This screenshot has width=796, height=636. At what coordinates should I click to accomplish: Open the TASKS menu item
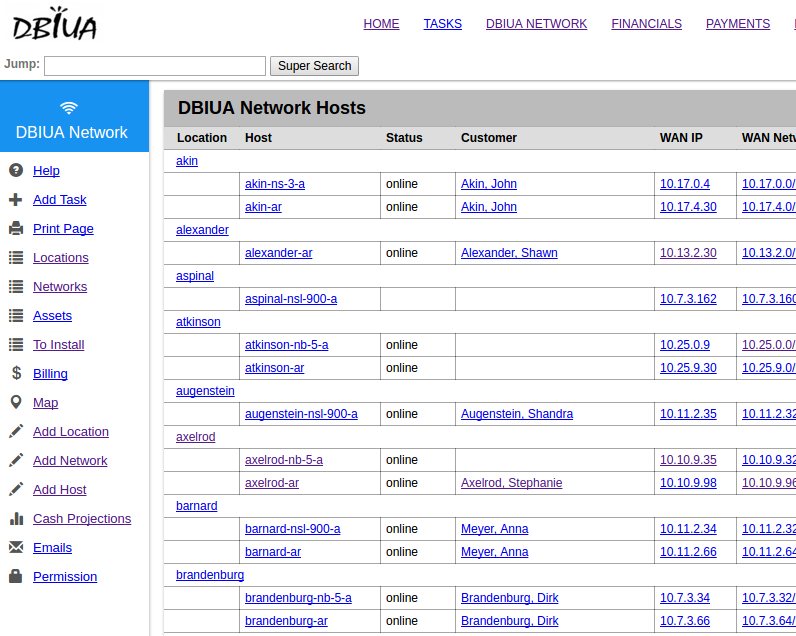(442, 24)
